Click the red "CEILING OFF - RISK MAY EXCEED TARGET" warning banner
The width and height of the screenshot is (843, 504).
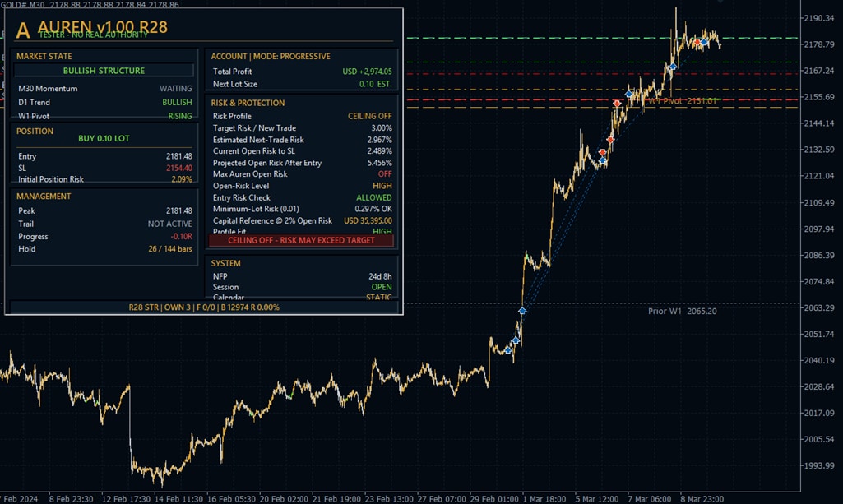[x=301, y=240]
